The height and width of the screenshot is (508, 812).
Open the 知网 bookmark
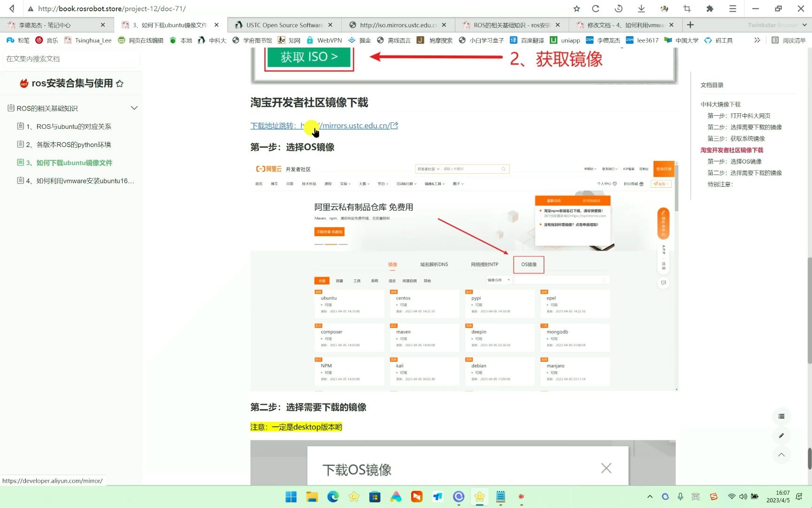pos(289,40)
